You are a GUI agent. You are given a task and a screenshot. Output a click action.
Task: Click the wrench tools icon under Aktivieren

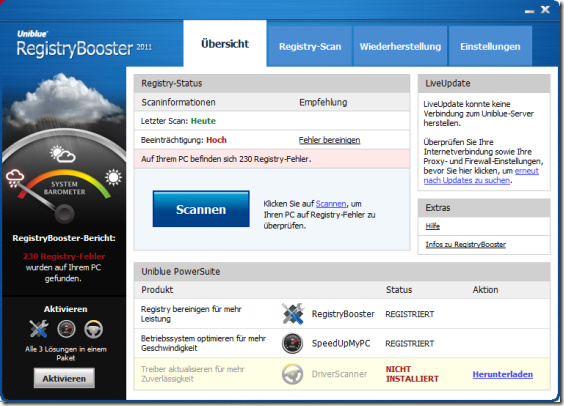point(39,329)
